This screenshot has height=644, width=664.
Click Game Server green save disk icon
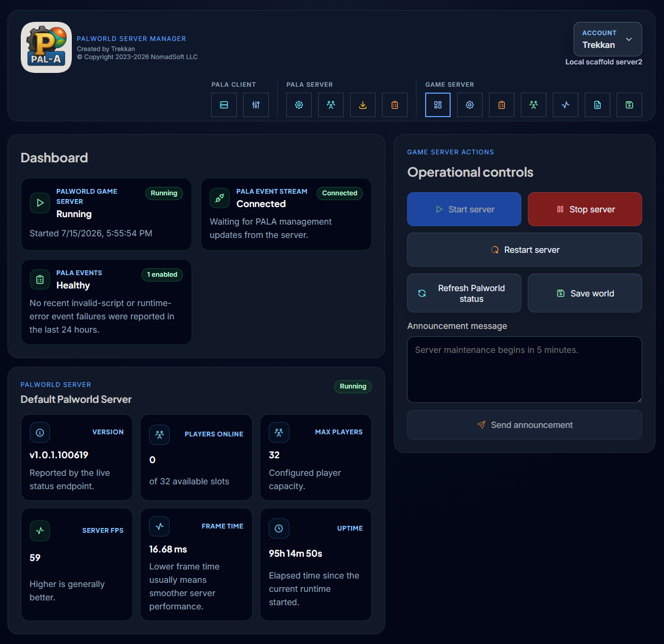click(x=629, y=105)
